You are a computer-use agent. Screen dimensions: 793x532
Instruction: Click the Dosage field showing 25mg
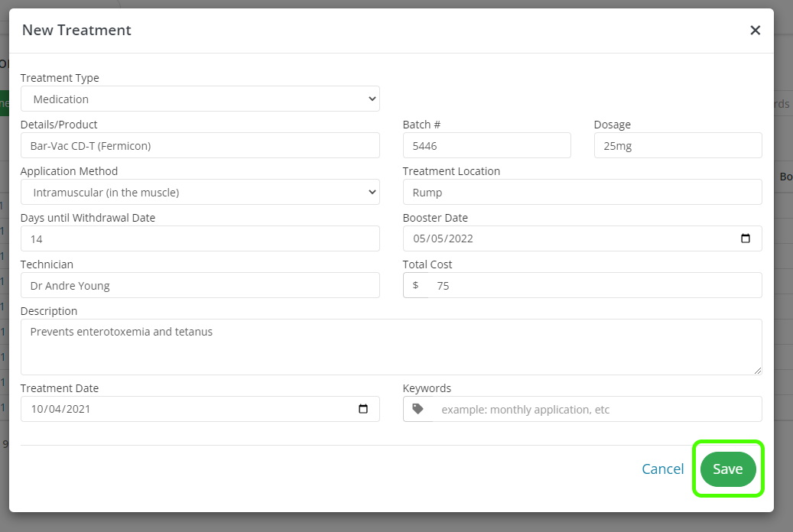click(x=678, y=145)
